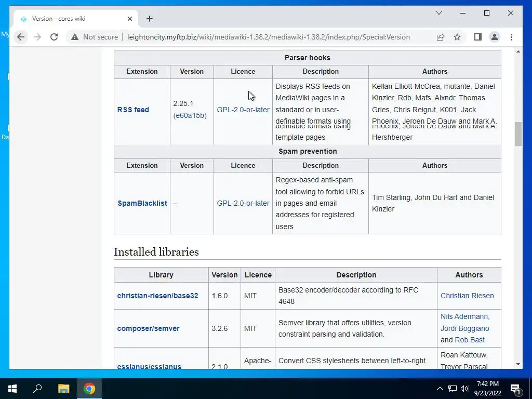Click the Spam prevention table heading
The height and width of the screenshot is (399, 532).
[308, 151]
